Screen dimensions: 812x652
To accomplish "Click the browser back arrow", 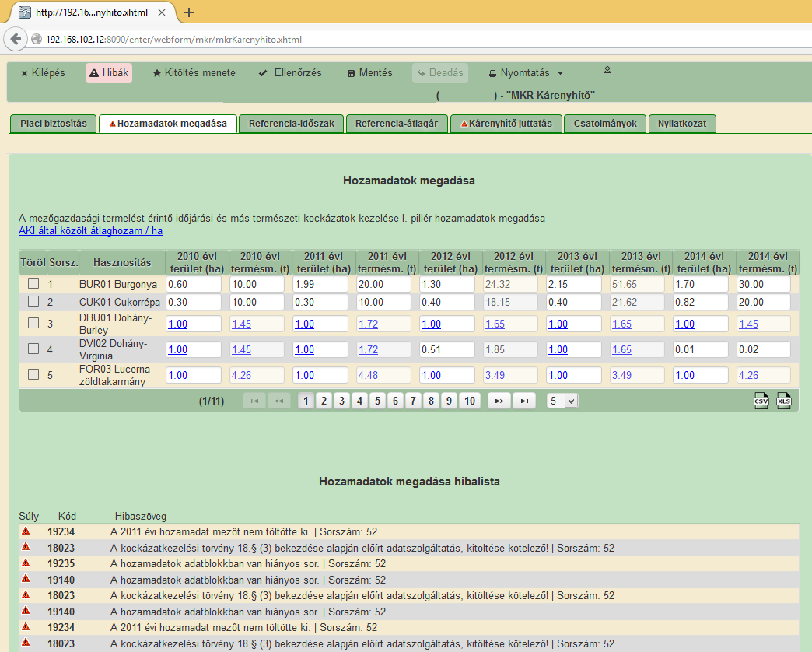I will tap(16, 39).
